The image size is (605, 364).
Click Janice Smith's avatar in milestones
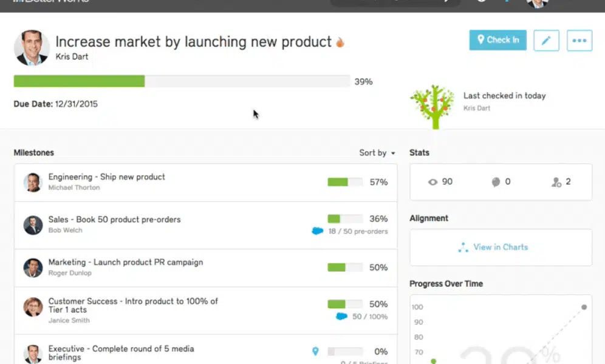pyautogui.click(x=33, y=307)
